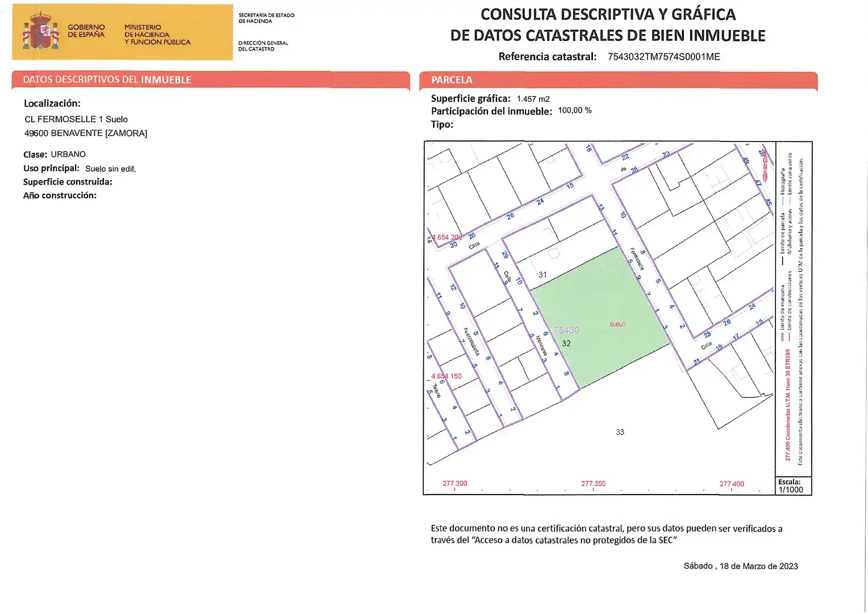The image size is (868, 614).
Task: Click the "Superficie construida:" label
Action: (x=68, y=182)
